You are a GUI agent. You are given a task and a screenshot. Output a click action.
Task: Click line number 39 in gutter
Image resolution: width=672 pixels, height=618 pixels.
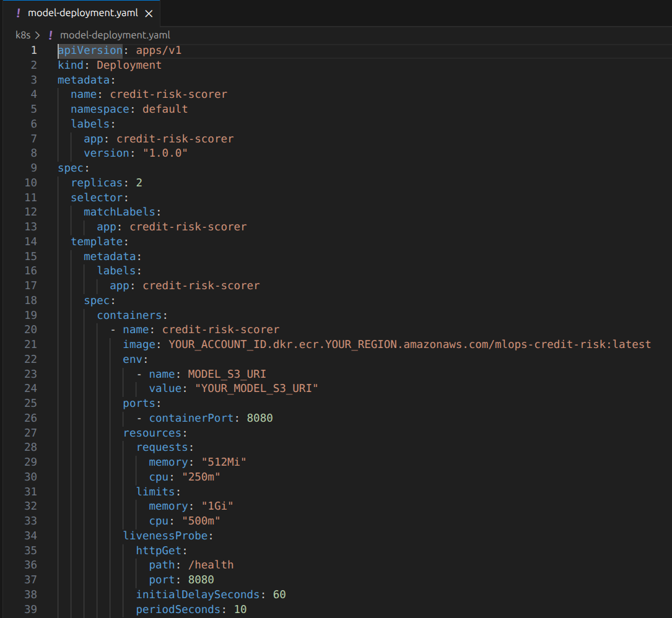(x=30, y=609)
